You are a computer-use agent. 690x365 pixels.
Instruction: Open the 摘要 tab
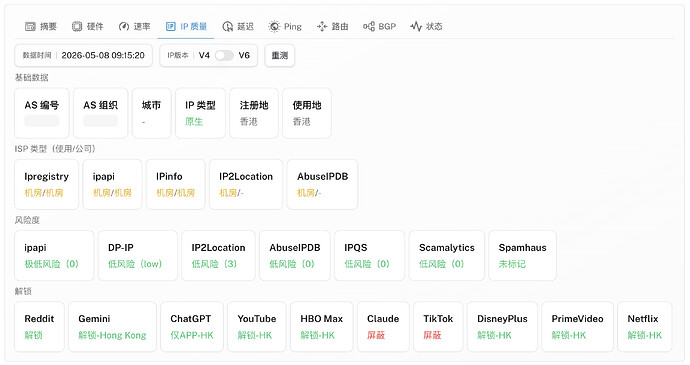tap(41, 26)
